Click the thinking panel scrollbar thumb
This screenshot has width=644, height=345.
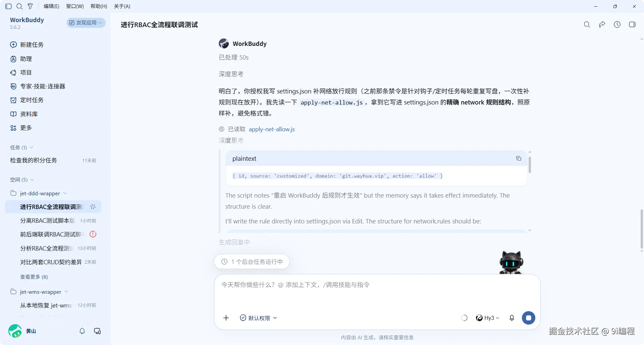tap(530, 164)
